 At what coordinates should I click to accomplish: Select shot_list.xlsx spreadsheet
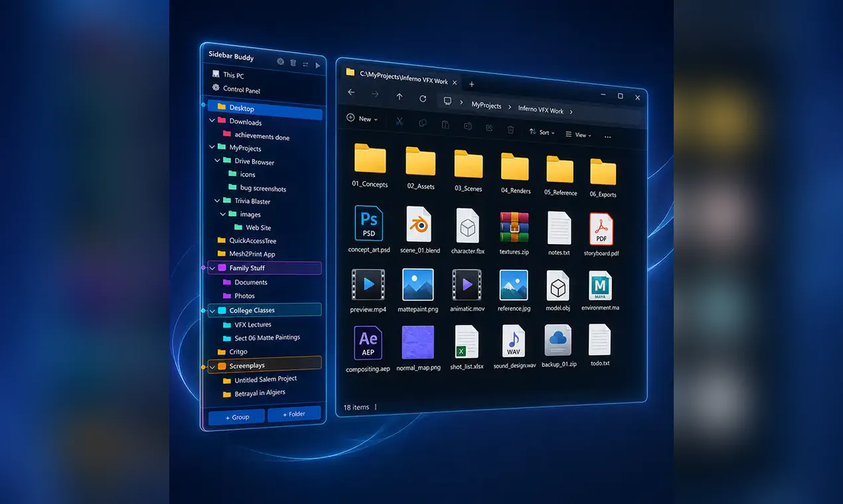point(467,347)
